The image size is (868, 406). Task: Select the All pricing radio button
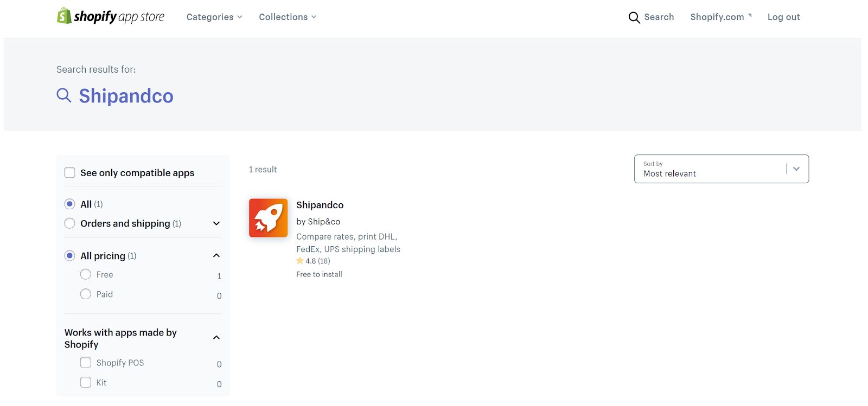click(69, 255)
